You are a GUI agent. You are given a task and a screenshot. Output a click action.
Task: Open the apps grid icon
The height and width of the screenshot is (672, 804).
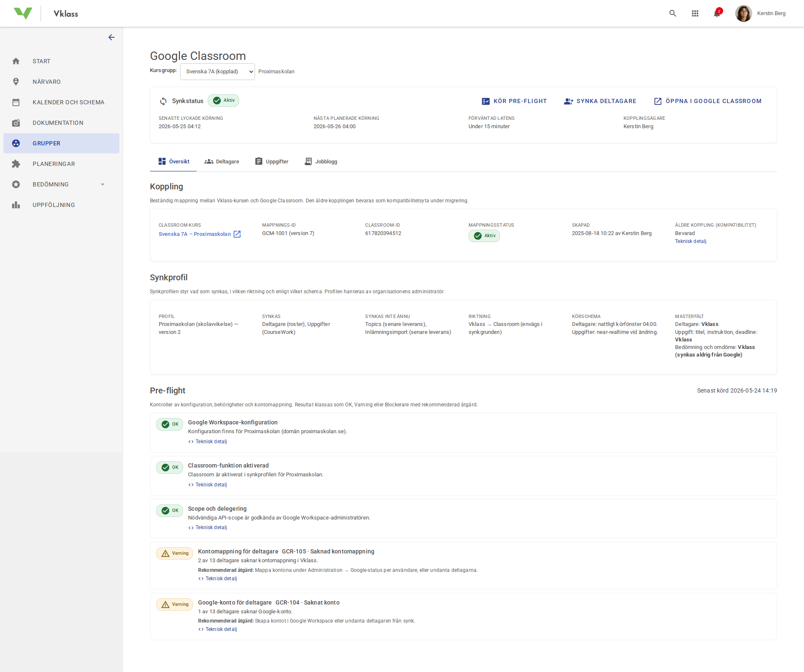pos(695,13)
